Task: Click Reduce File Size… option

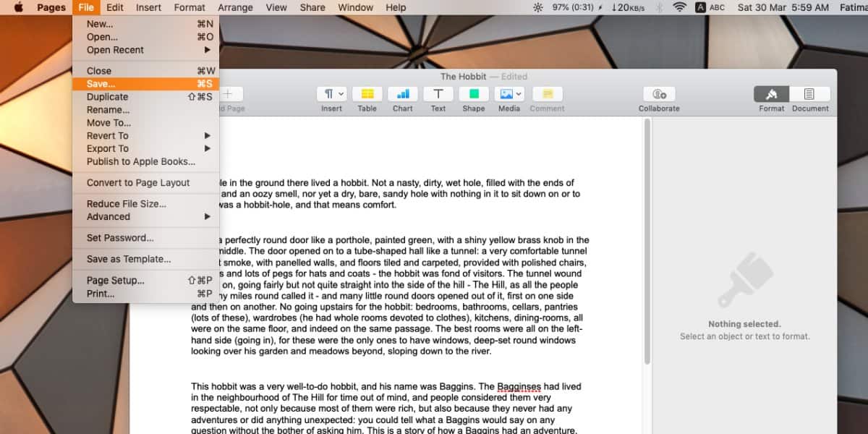Action: click(x=127, y=204)
